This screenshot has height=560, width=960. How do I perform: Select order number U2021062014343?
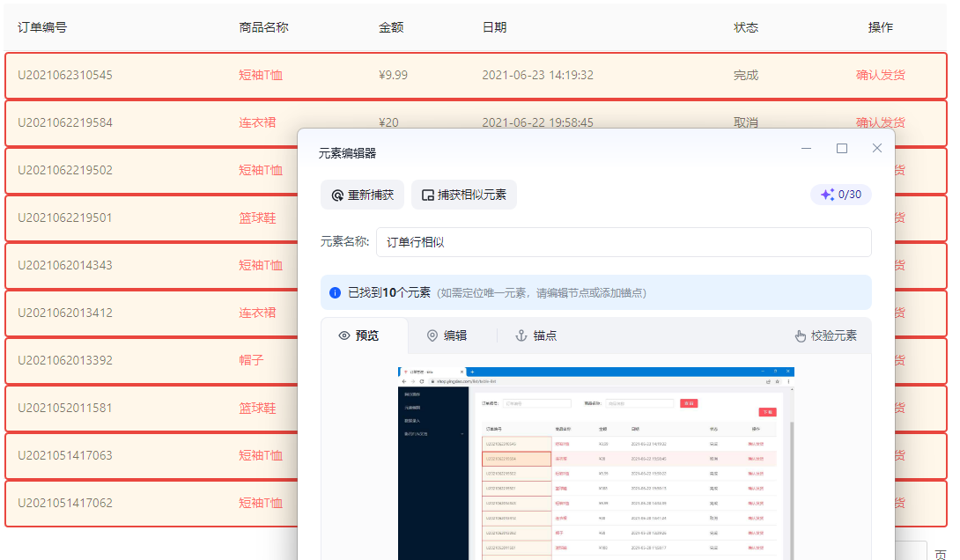point(65,265)
